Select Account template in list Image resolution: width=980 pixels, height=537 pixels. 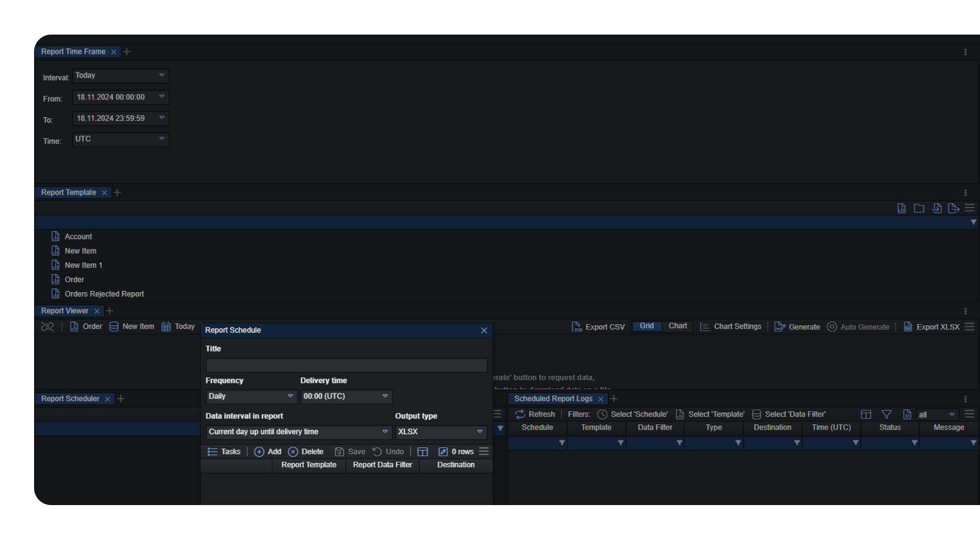tap(71, 236)
